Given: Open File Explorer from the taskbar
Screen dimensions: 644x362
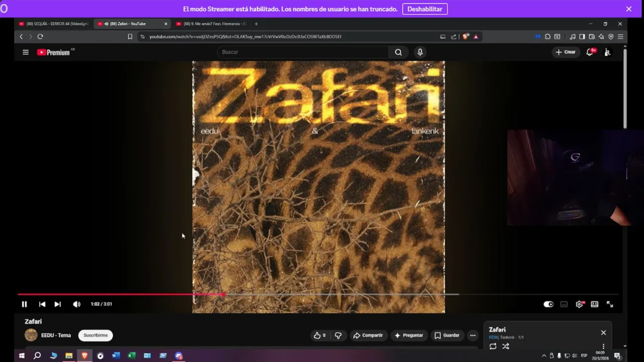Looking at the screenshot, I should [69, 355].
